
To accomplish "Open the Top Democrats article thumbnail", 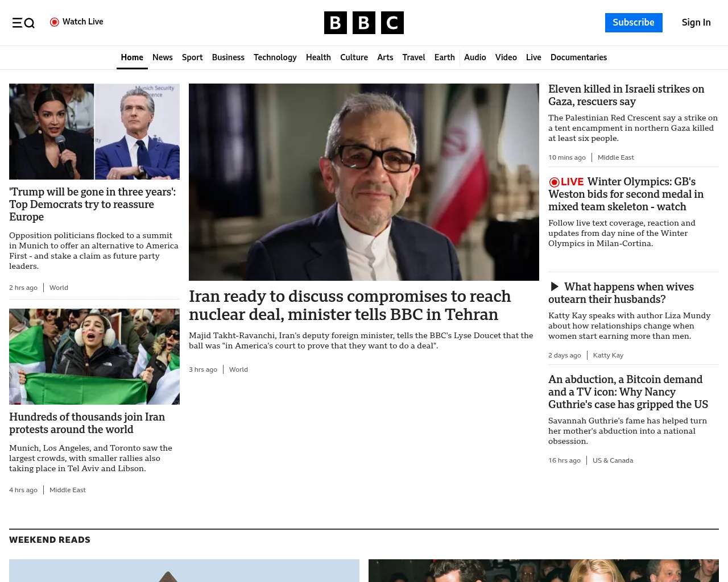I will point(94,131).
